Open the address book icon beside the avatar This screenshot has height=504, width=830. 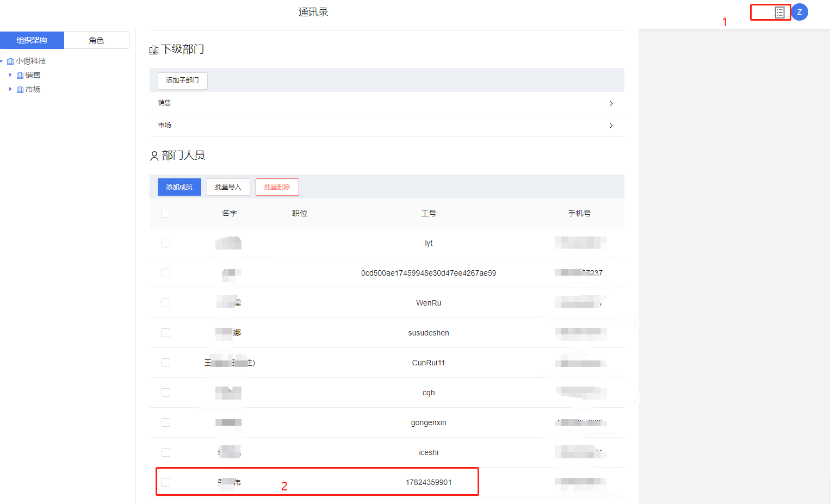pyautogui.click(x=779, y=12)
